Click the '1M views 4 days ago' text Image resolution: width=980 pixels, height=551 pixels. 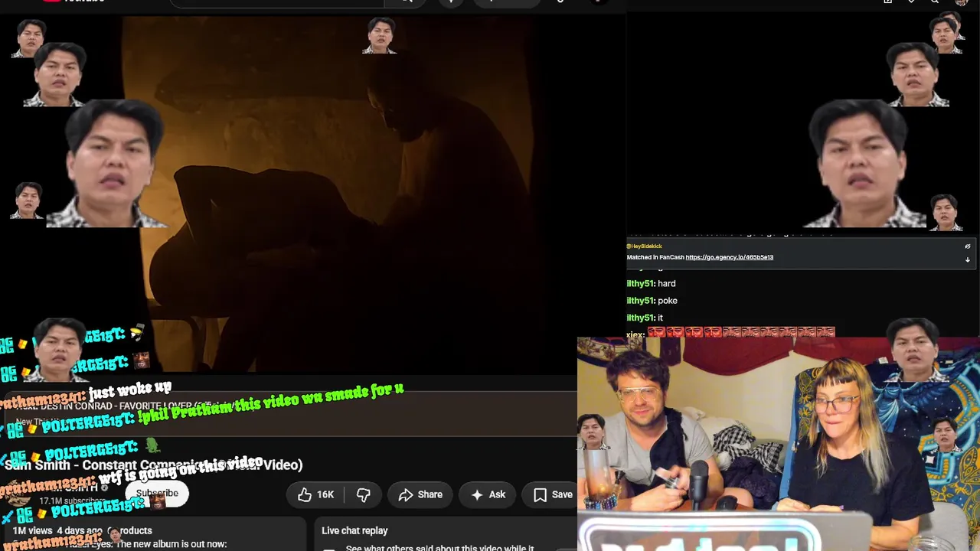pos(57,530)
